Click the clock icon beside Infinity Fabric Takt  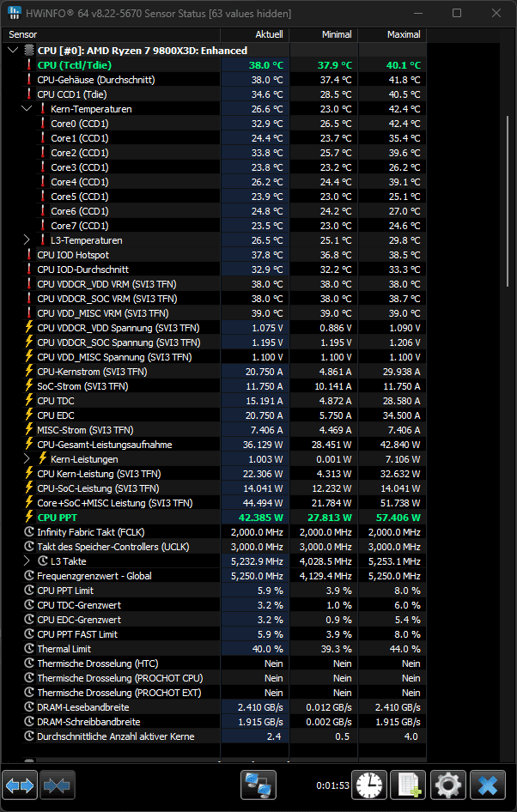coord(29,532)
